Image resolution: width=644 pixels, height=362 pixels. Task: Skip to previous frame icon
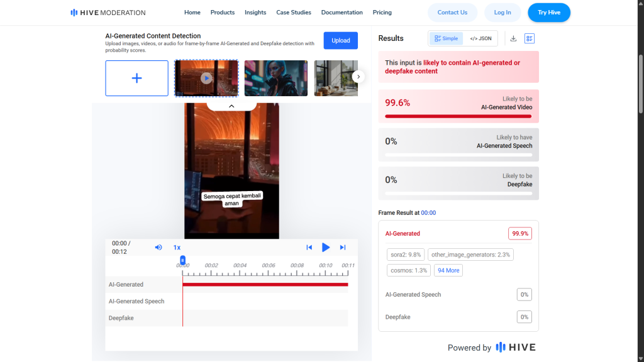click(309, 248)
